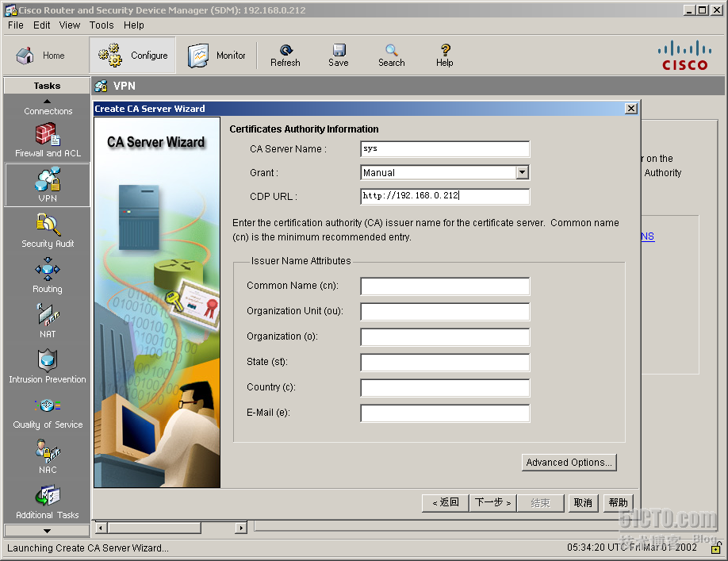728x561 pixels.
Task: Open Search with the magnifier icon
Action: (x=392, y=56)
